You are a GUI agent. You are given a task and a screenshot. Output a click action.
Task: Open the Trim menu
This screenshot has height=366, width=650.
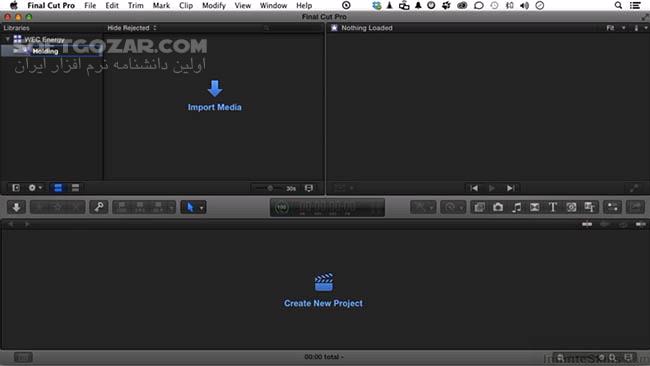(136, 5)
